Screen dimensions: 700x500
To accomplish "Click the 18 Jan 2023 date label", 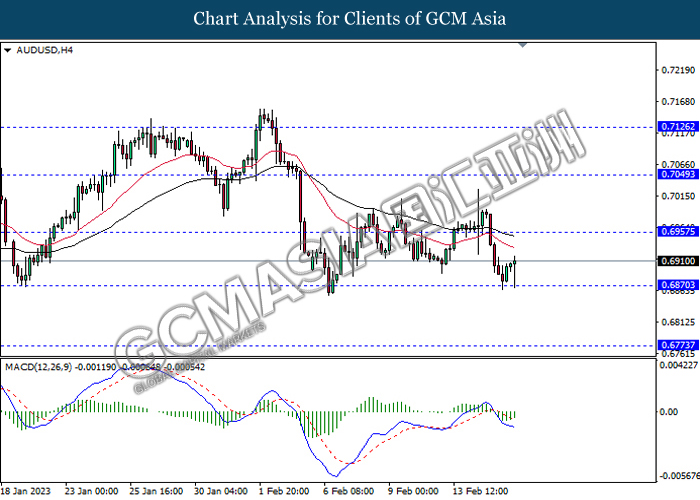I will (x=26, y=491).
